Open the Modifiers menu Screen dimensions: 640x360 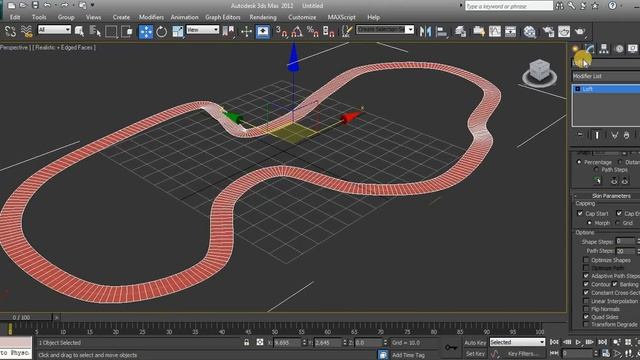click(x=151, y=17)
